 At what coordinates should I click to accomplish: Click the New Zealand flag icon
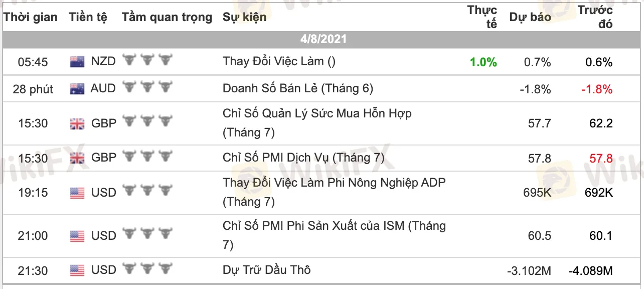77,62
